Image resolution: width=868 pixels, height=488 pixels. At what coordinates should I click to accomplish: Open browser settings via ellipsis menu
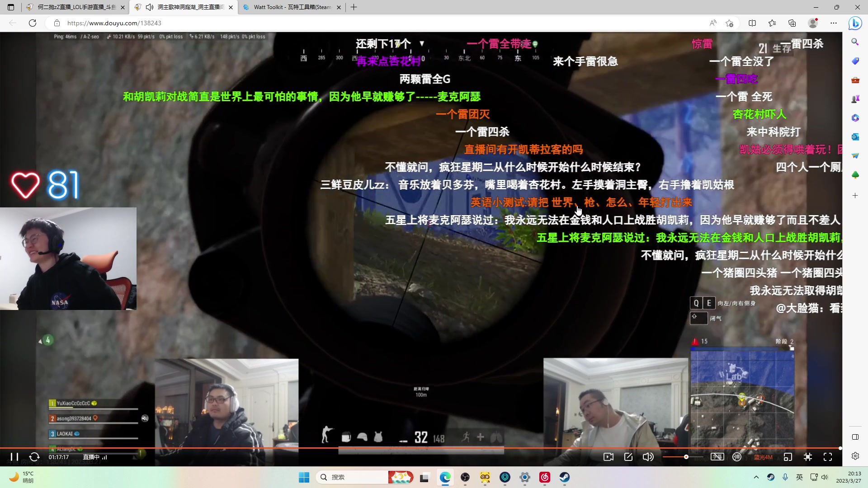(x=834, y=23)
